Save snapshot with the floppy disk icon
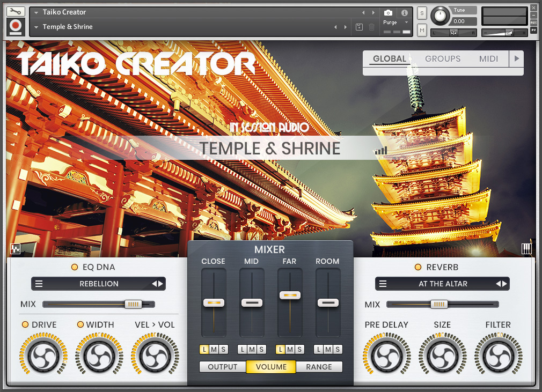This screenshot has height=392, width=542. 359,27
